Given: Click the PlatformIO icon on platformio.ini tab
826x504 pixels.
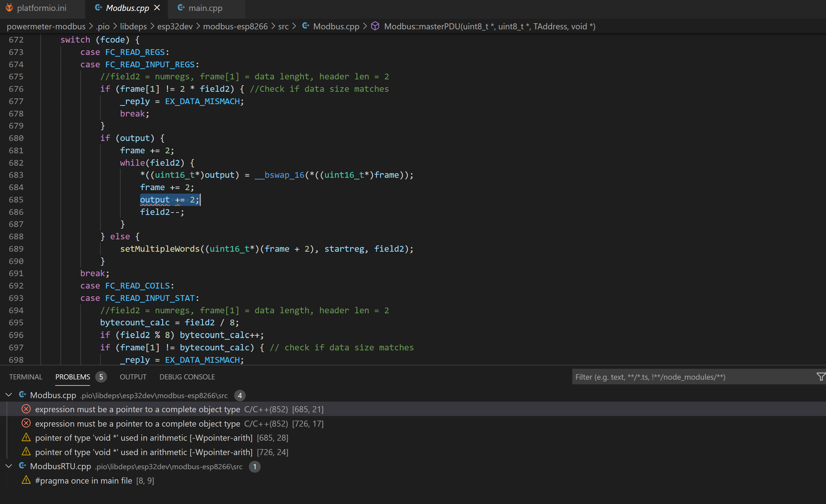Looking at the screenshot, I should [x=9, y=7].
